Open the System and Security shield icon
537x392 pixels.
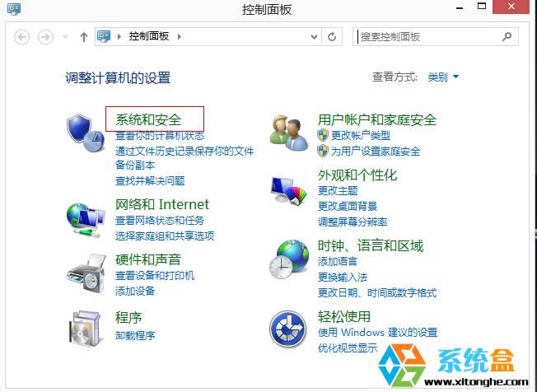pos(86,133)
